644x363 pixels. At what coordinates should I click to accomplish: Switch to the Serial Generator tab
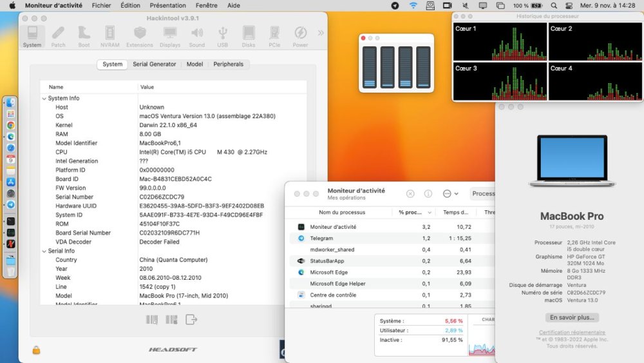(155, 64)
